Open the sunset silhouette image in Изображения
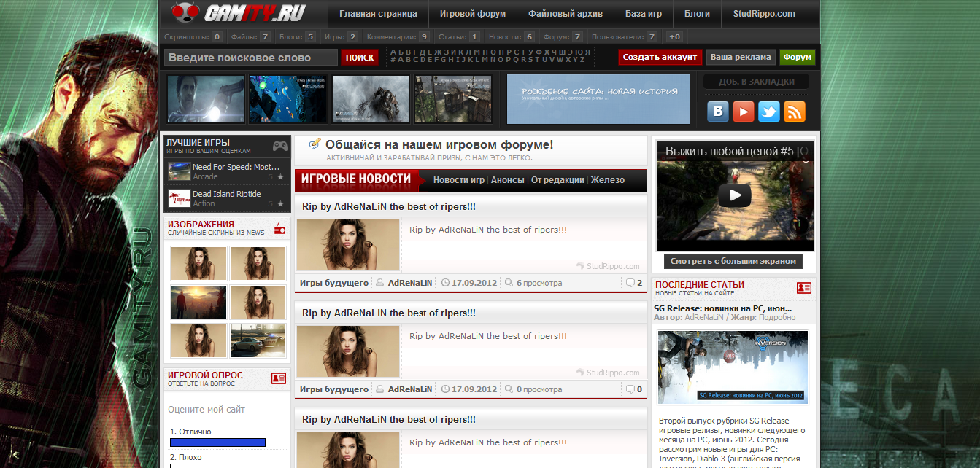The width and height of the screenshot is (980, 468). [198, 302]
